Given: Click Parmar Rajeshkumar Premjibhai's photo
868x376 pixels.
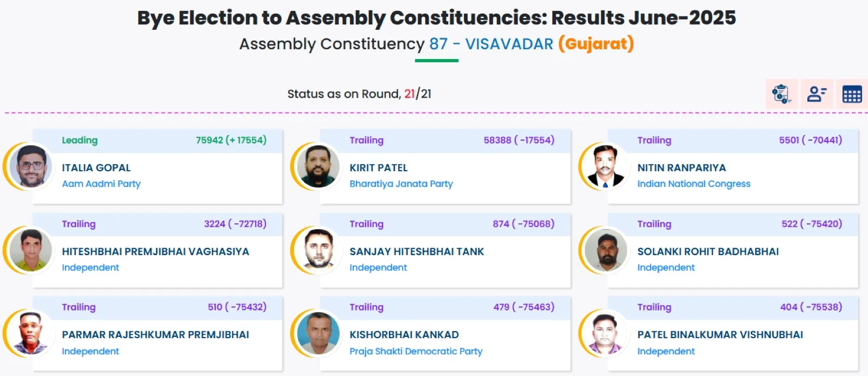Looking at the screenshot, I should click(x=31, y=334).
